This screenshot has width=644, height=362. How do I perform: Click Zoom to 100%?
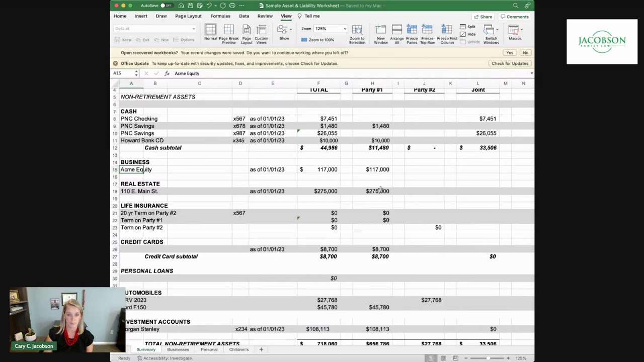(x=317, y=40)
